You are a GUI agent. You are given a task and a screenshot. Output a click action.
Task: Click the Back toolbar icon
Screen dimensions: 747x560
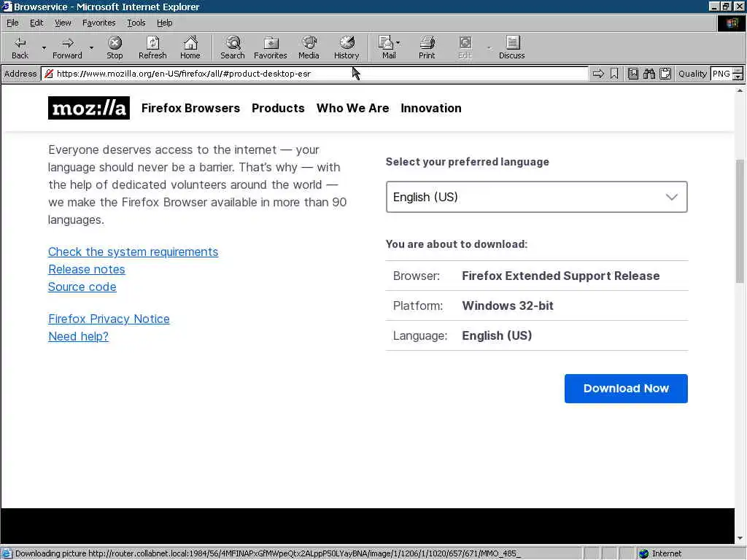20,47
